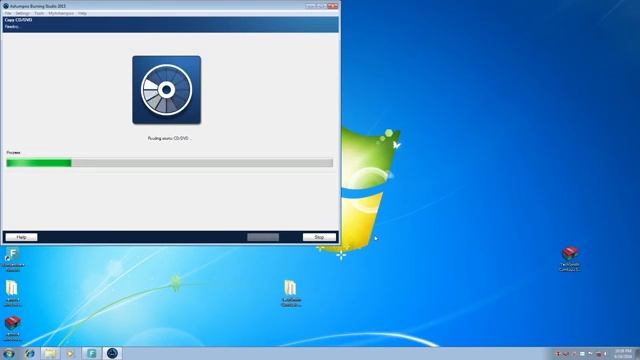This screenshot has width=640, height=360.
Task: Click the volume speaker tray icon
Action: [x=606, y=353]
